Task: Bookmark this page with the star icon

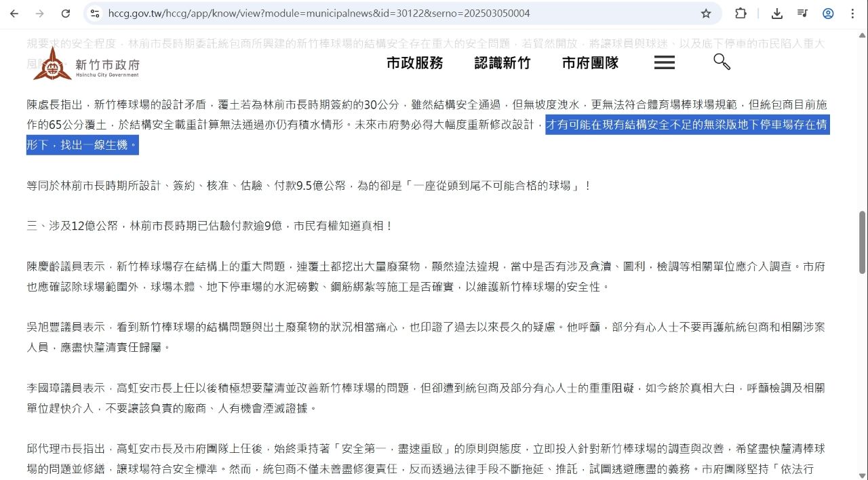Action: (x=706, y=14)
